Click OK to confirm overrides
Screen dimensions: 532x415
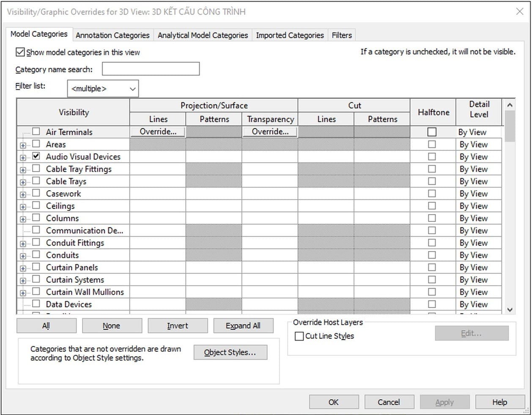(x=334, y=402)
